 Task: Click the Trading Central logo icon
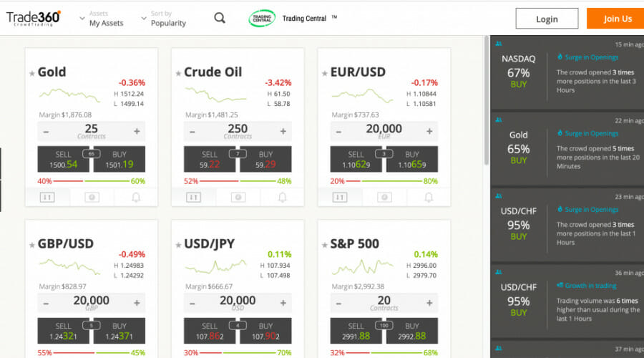click(262, 19)
